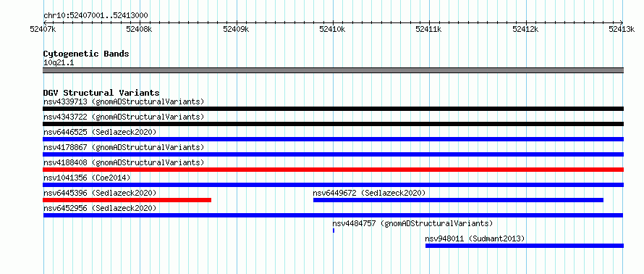Click the 52413k ruler tick label

click(x=622, y=29)
